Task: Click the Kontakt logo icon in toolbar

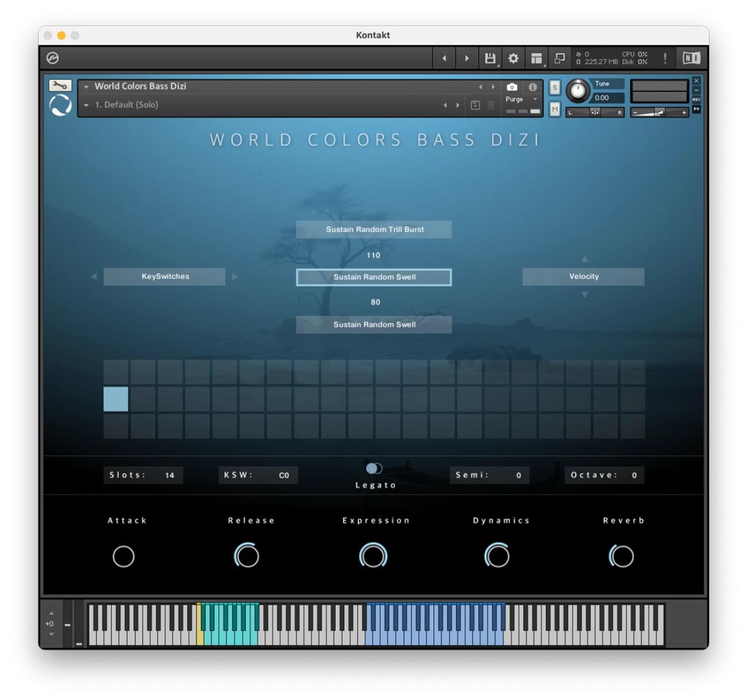Action: [x=52, y=58]
